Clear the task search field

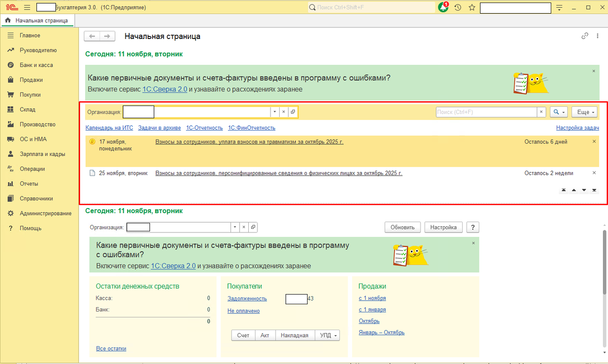[x=541, y=112]
